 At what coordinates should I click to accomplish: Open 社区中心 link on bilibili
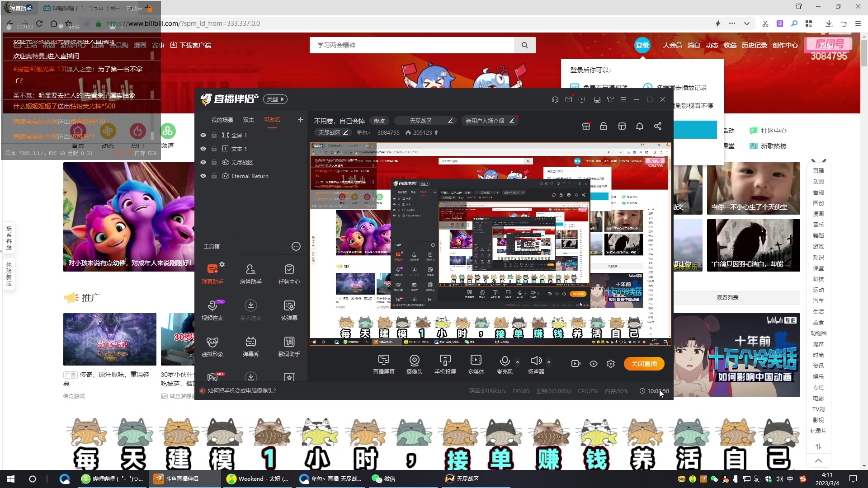point(768,131)
